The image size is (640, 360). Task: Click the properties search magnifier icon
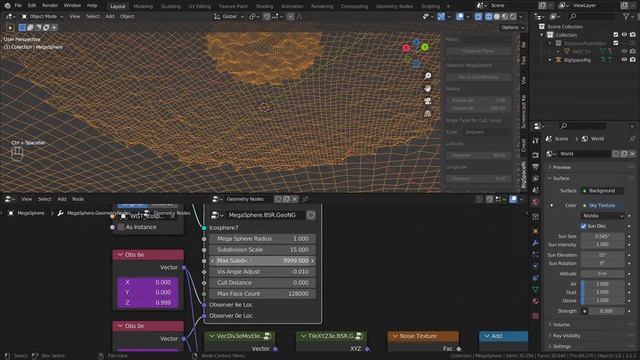pos(564,126)
